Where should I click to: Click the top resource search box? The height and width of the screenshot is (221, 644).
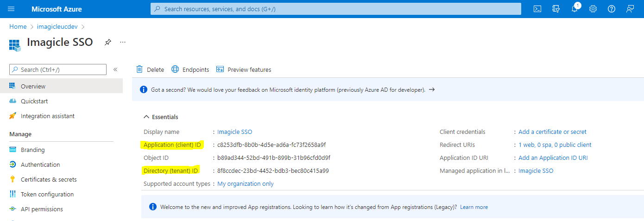click(x=335, y=9)
